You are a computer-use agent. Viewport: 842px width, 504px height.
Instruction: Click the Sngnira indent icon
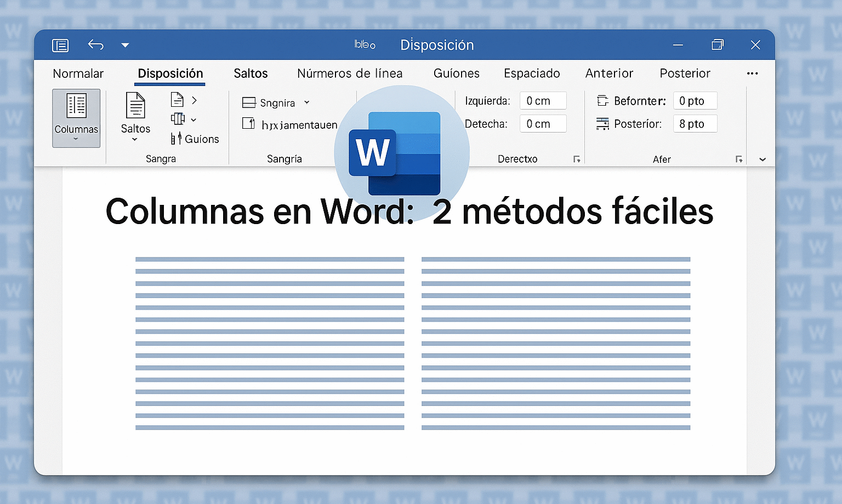249,102
